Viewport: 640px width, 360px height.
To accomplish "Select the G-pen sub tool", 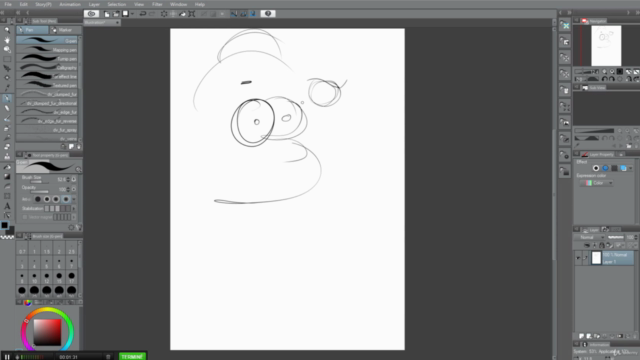I will point(47,40).
